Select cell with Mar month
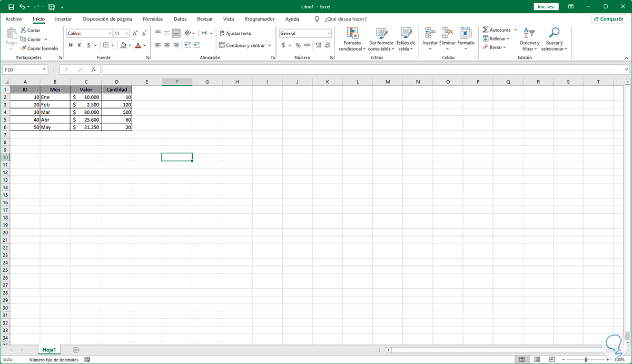The height and width of the screenshot is (364, 632). pyautogui.click(x=55, y=112)
